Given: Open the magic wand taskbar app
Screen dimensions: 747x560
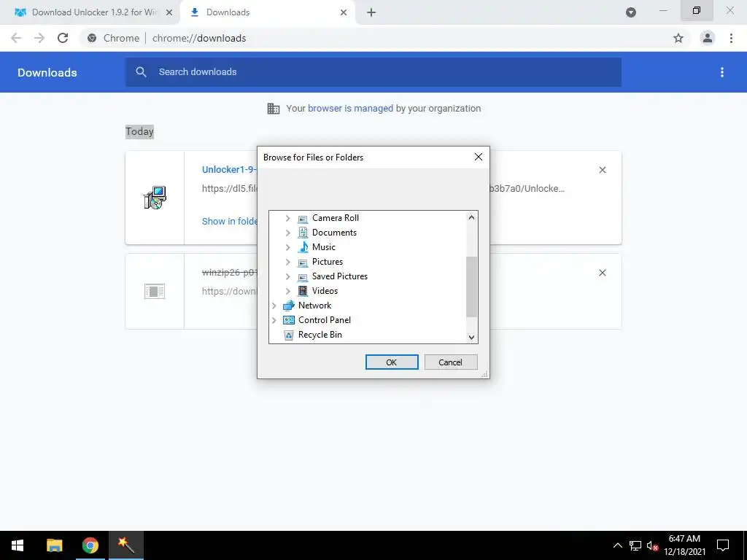Looking at the screenshot, I should (126, 545).
